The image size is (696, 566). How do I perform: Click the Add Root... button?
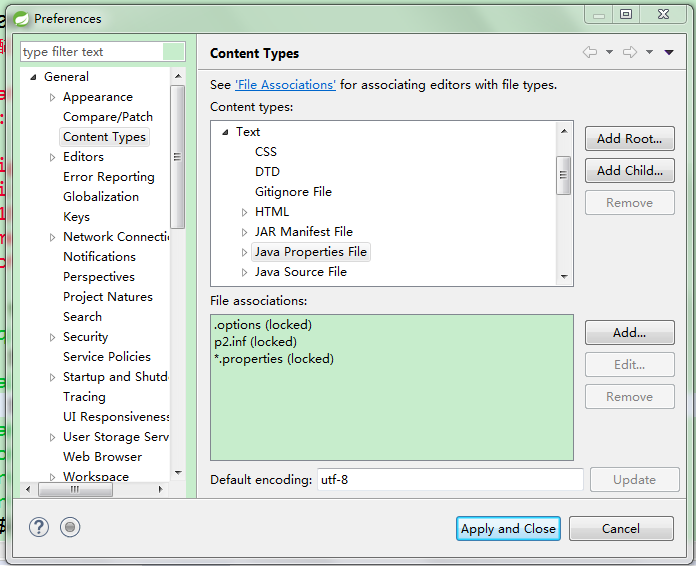(629, 139)
